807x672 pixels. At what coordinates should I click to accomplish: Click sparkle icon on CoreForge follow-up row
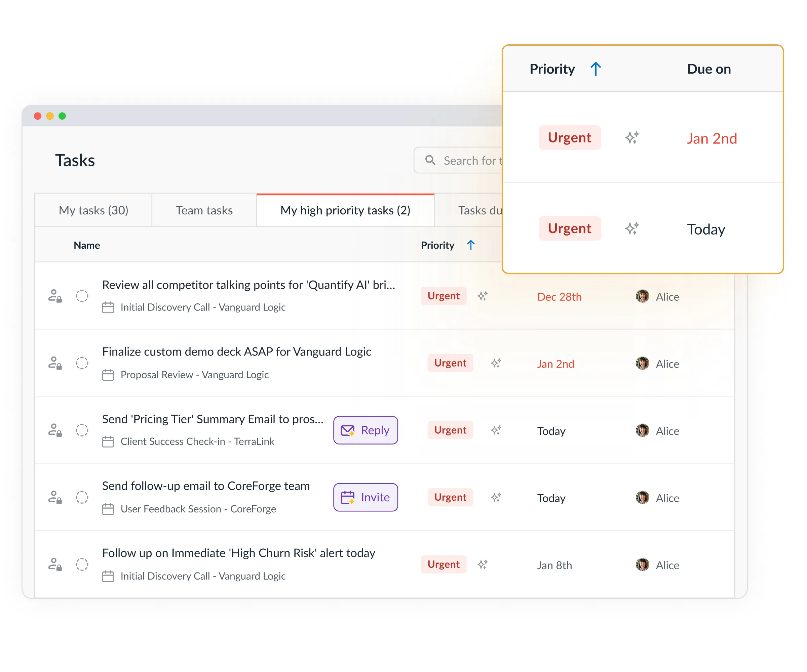(496, 497)
